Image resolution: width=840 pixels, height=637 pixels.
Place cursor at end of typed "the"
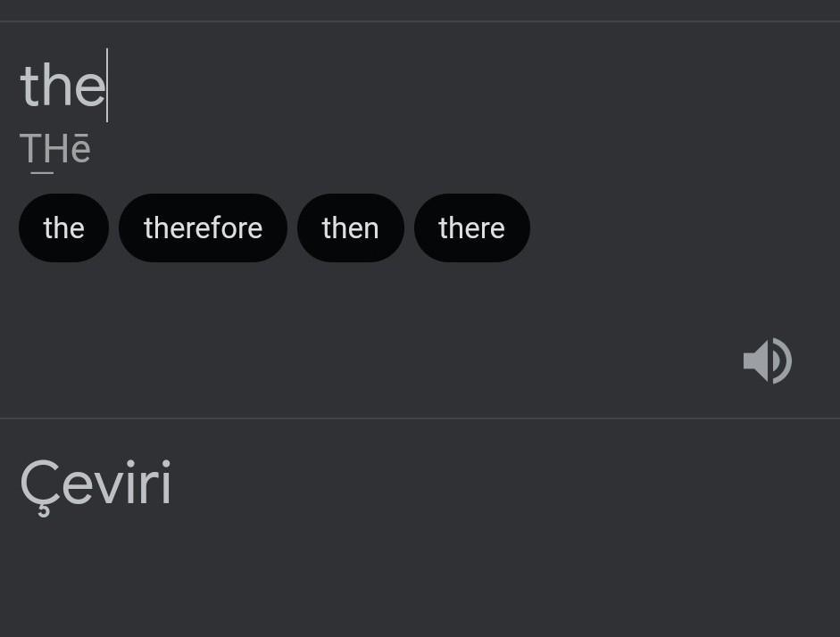click(x=106, y=86)
